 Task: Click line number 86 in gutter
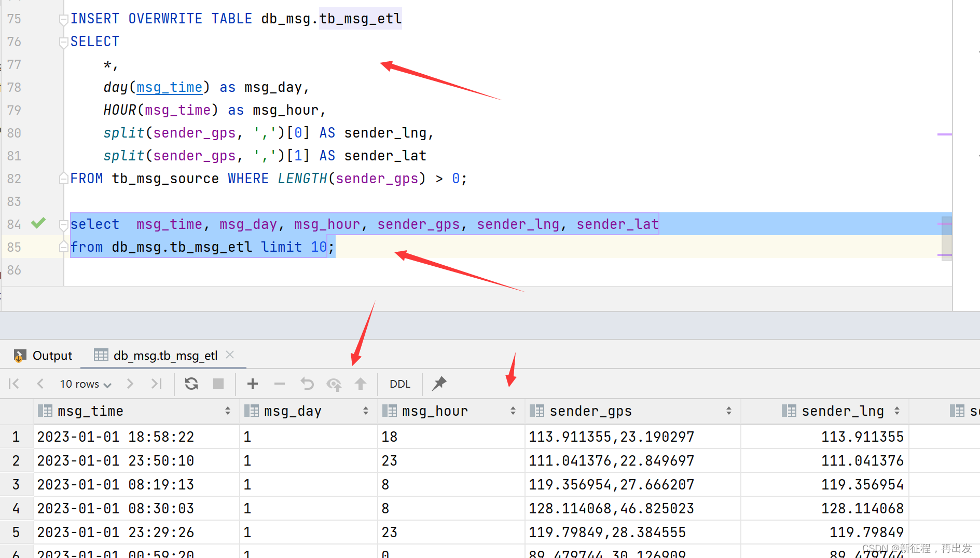pos(14,270)
